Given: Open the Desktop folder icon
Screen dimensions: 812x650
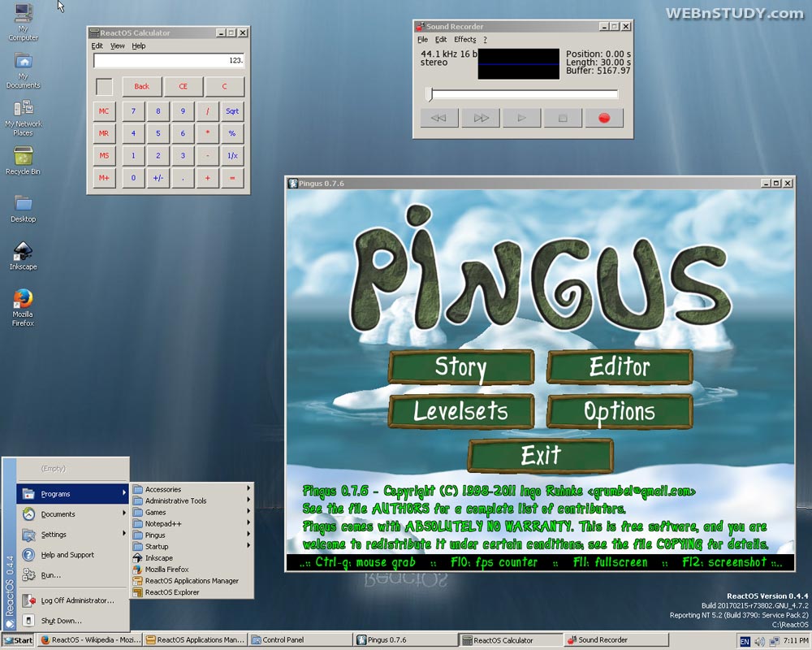Looking at the screenshot, I should [x=24, y=208].
